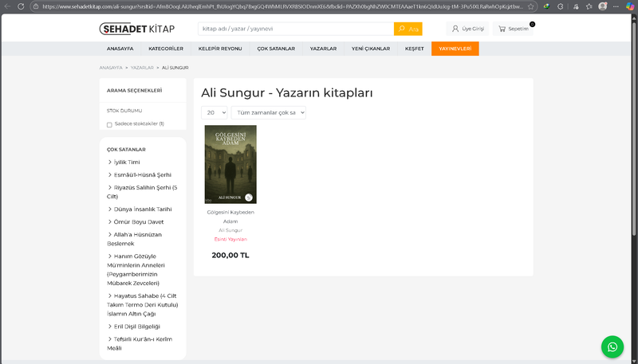Viewport: 638px width, 364px height.
Task: Click the Ali Sungur - Yazarın kitapları heading
Action: click(287, 93)
